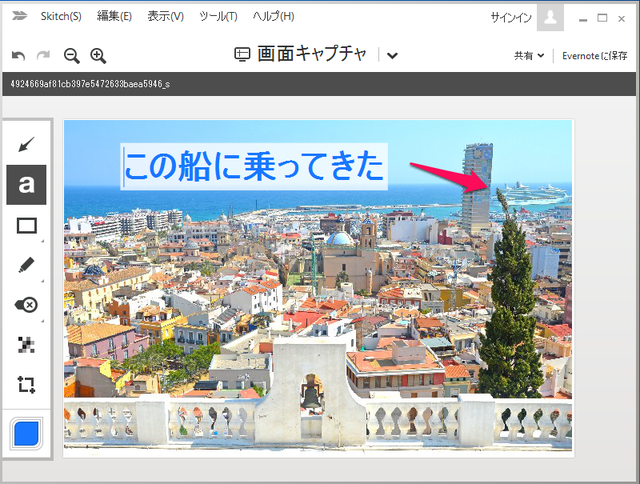
Task: Open the Skitch(S) menu
Action: [x=61, y=16]
